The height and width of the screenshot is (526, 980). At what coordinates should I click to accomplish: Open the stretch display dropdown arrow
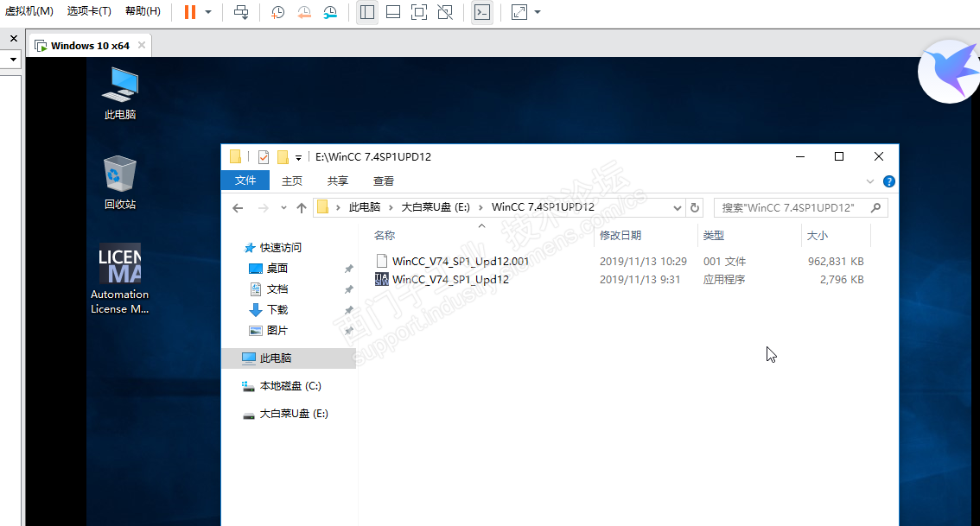(x=538, y=12)
